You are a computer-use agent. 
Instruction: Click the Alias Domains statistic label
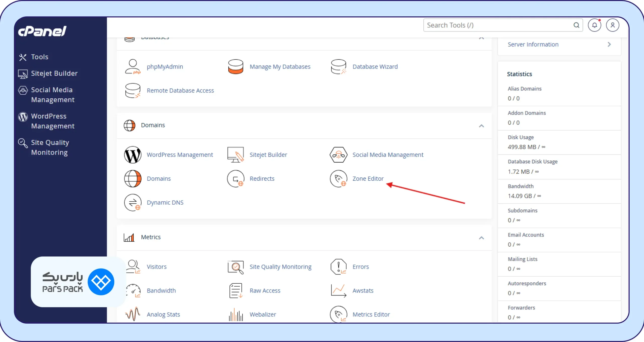click(525, 89)
